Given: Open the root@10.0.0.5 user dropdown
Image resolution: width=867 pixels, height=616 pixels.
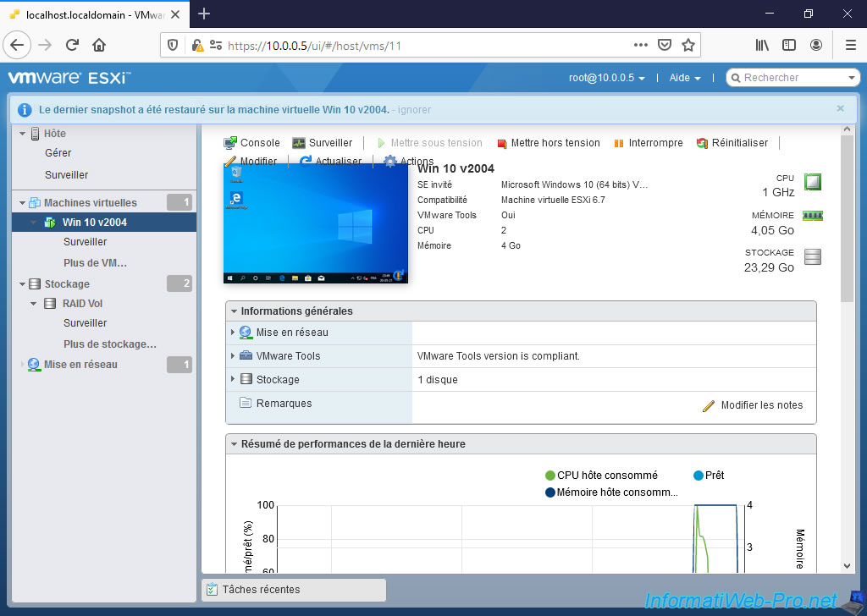Looking at the screenshot, I should click(606, 78).
